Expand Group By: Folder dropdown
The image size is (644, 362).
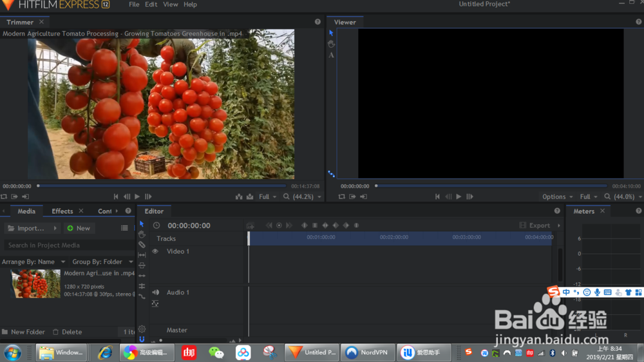tap(102, 262)
